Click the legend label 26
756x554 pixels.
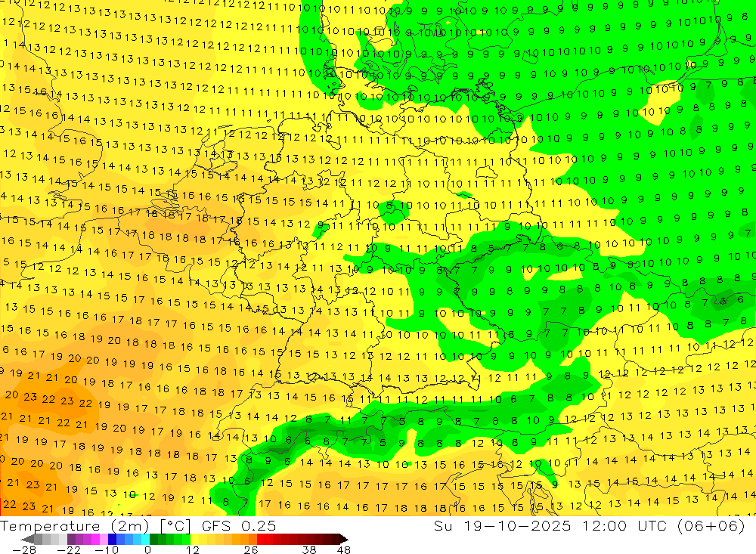coord(251,550)
